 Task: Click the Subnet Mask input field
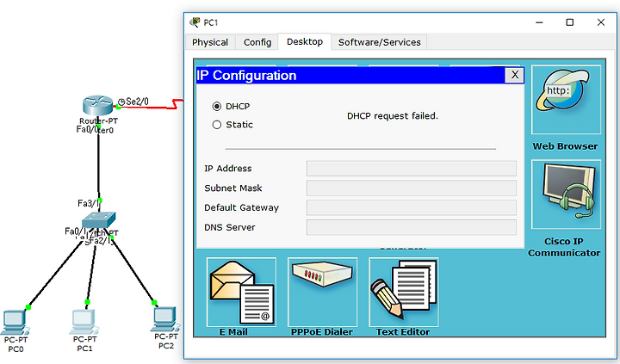(412, 188)
